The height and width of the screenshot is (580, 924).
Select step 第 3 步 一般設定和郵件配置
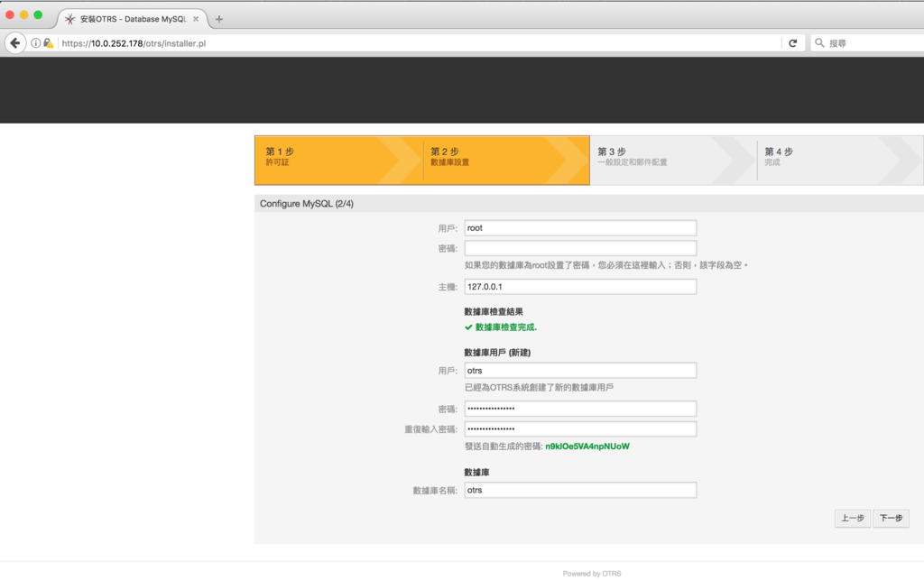tap(673, 161)
